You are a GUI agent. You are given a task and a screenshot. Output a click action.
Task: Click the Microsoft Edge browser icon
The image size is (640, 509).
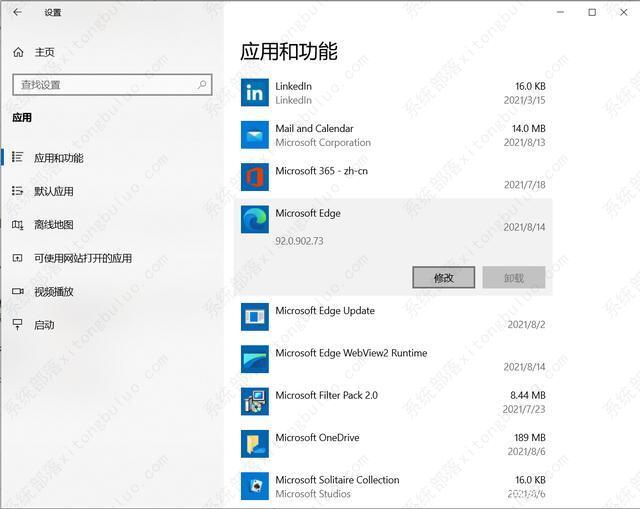pyautogui.click(x=255, y=220)
